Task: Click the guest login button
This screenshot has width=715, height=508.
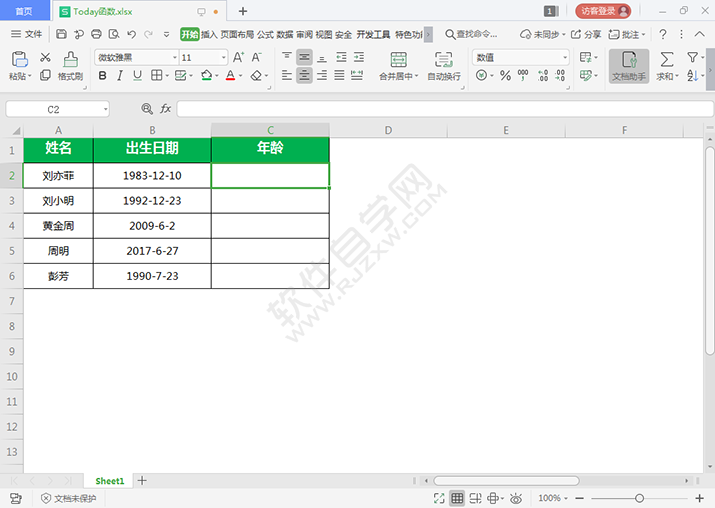Action: pyautogui.click(x=603, y=11)
